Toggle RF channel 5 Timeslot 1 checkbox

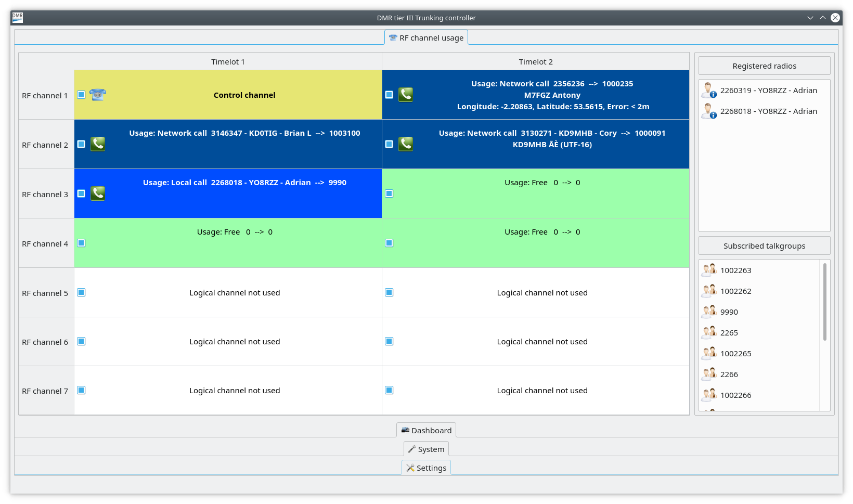[x=81, y=292]
